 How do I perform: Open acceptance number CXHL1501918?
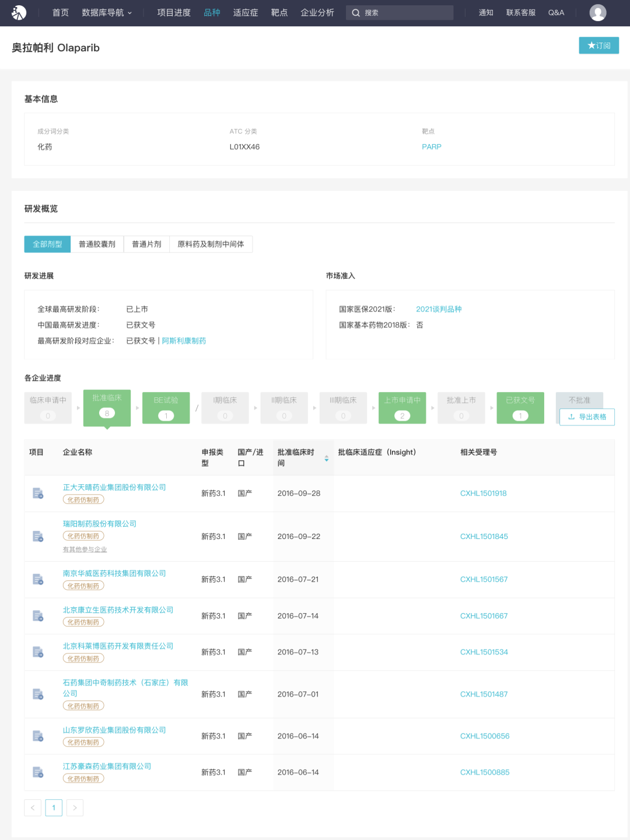[x=483, y=494]
